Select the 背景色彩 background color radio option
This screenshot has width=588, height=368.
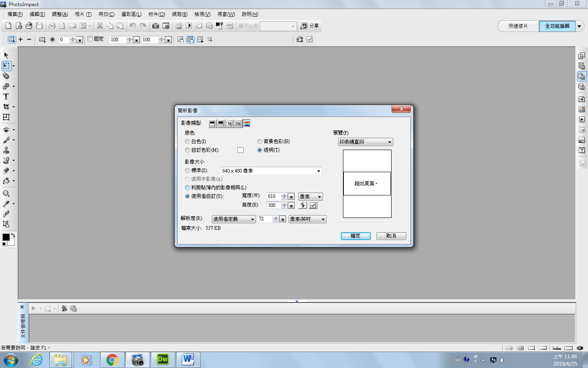coord(260,141)
